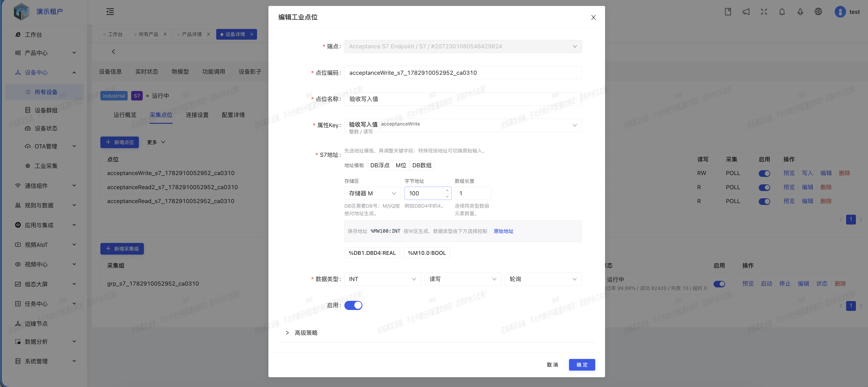Open the 端点 dropdown
Viewport: 868px width, 387px height.
pos(463,46)
